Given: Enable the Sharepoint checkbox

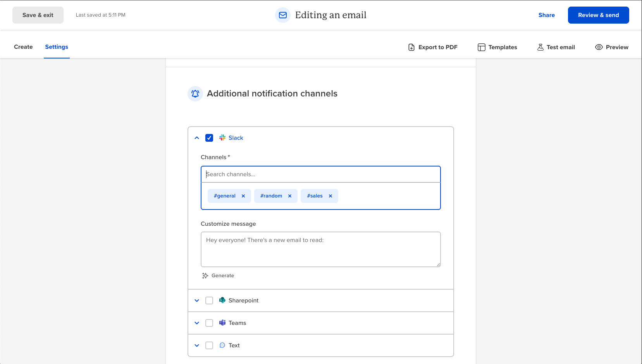Looking at the screenshot, I should (209, 300).
